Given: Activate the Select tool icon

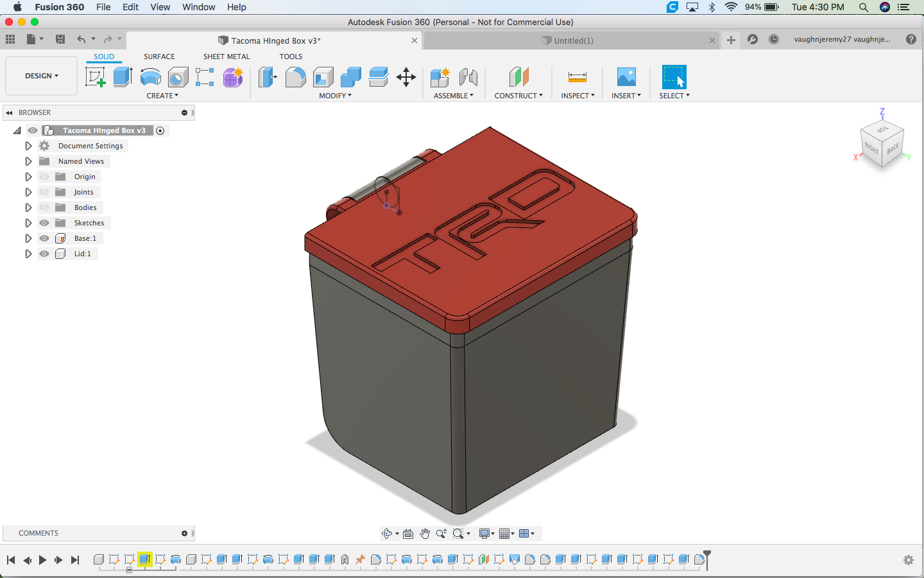Looking at the screenshot, I should click(x=674, y=77).
